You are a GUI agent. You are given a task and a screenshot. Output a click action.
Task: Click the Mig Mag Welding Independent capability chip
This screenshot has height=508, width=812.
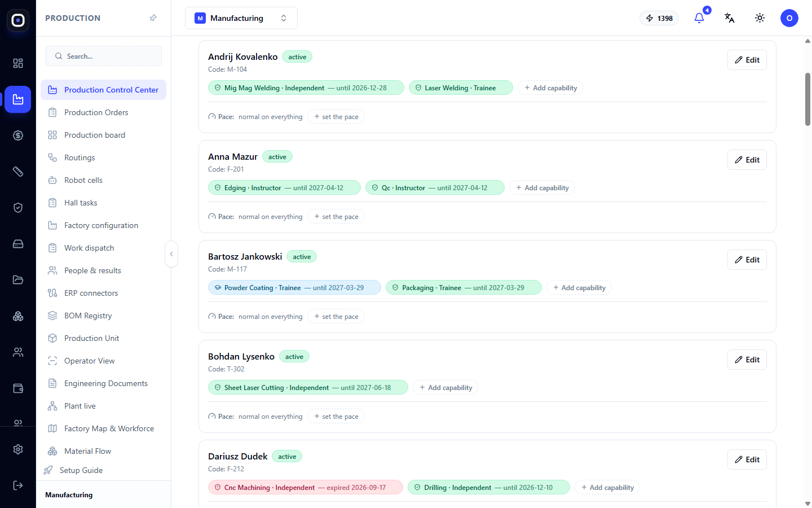306,88
